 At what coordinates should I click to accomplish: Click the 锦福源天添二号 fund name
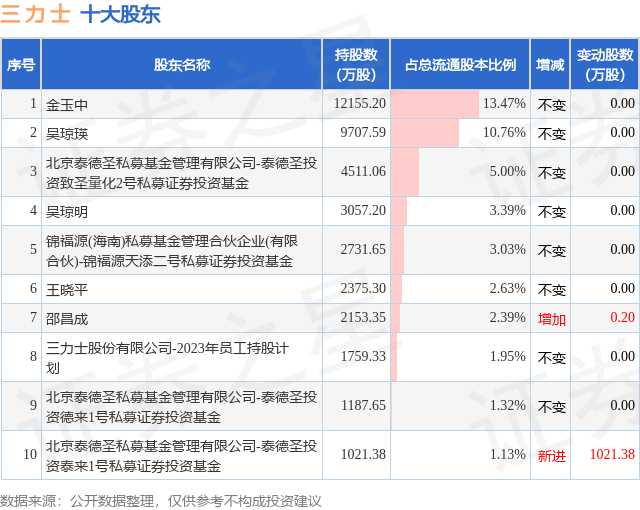172,251
